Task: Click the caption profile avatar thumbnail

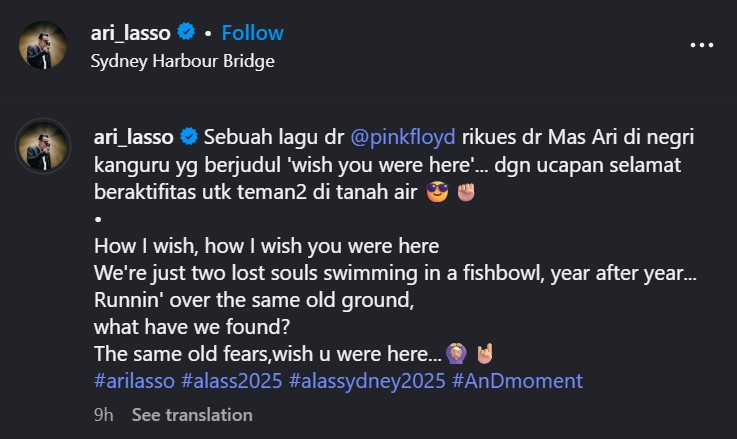Action: coord(42,146)
